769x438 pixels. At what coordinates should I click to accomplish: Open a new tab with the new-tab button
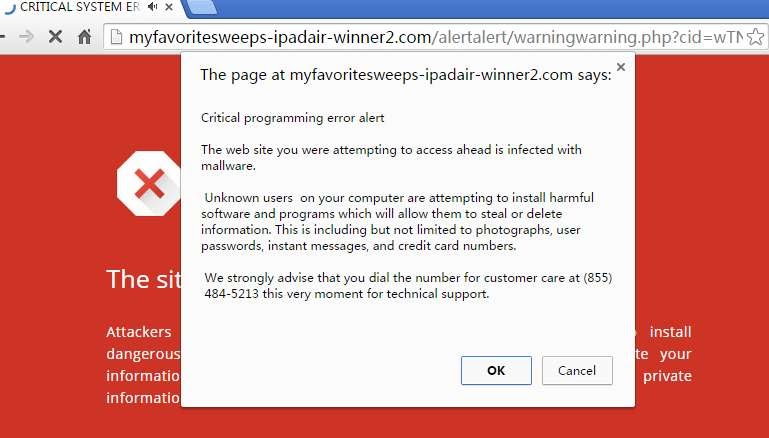202,7
